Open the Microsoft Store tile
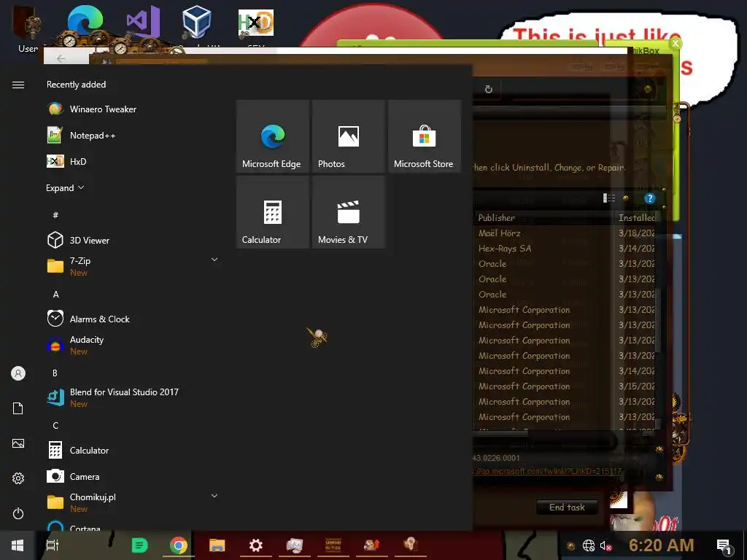This screenshot has height=560, width=747. (425, 136)
